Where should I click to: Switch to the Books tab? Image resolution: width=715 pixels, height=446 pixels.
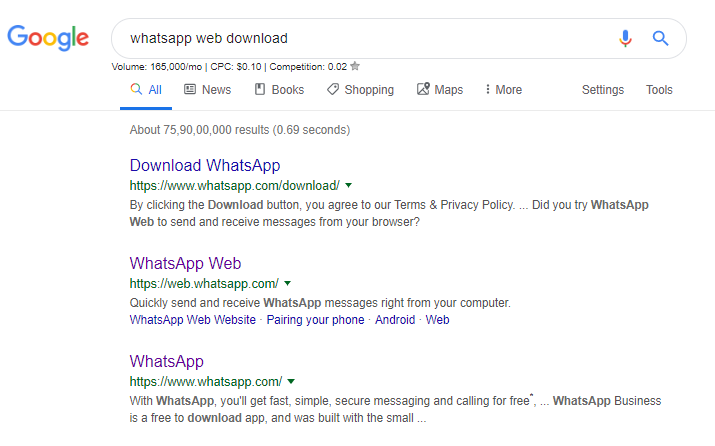coord(279,90)
